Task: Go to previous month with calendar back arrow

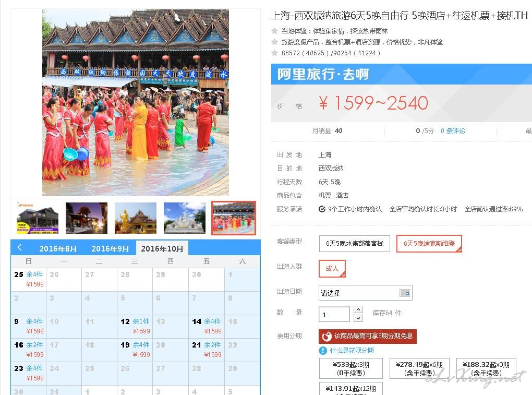Action: (x=20, y=247)
